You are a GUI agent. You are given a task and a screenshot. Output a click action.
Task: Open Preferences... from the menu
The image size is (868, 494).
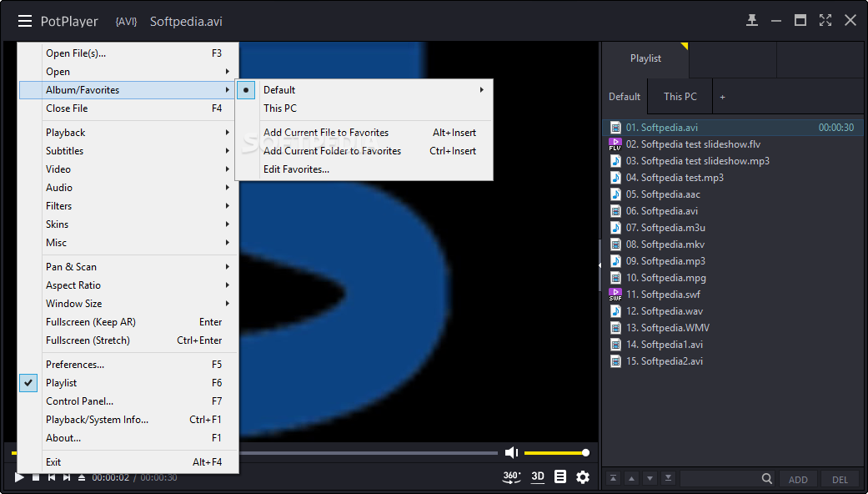pyautogui.click(x=129, y=365)
